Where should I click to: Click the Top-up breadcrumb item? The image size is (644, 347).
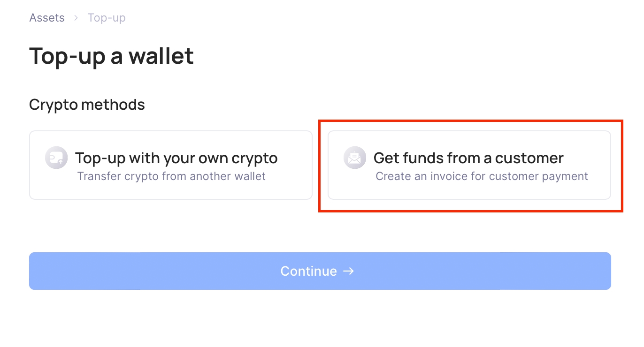tap(107, 18)
